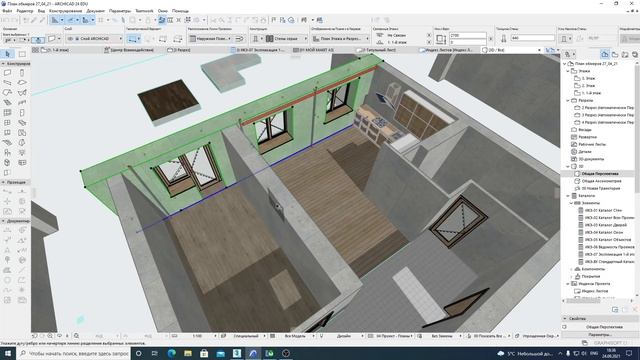Image resolution: width=640 pixels, height=360 pixels.
Task: Toggle Guide Lines in the top toolbar
Action: click(55, 20)
